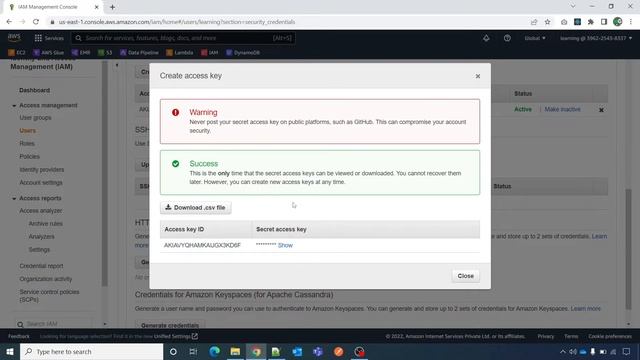Open Credential report in sidebar
Image resolution: width=640 pixels, height=360 pixels.
coord(41,266)
